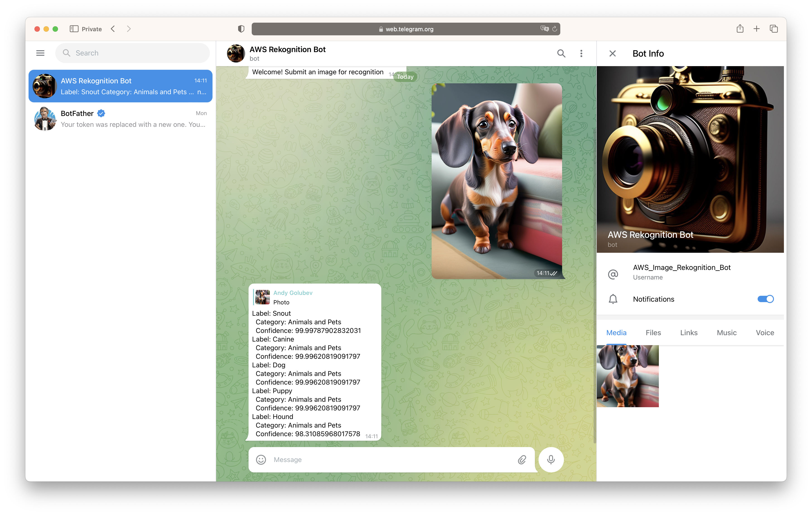Click the Notifications bell icon
The height and width of the screenshot is (515, 812).
(613, 299)
